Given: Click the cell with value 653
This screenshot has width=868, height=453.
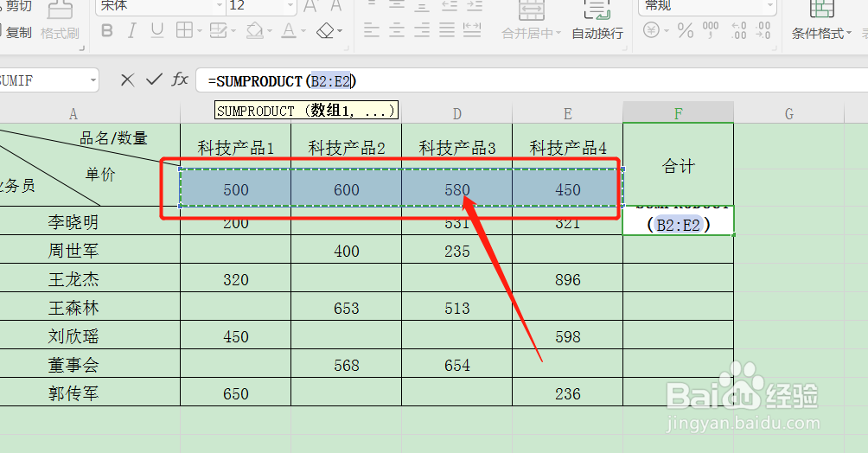Looking at the screenshot, I should pyautogui.click(x=347, y=308).
